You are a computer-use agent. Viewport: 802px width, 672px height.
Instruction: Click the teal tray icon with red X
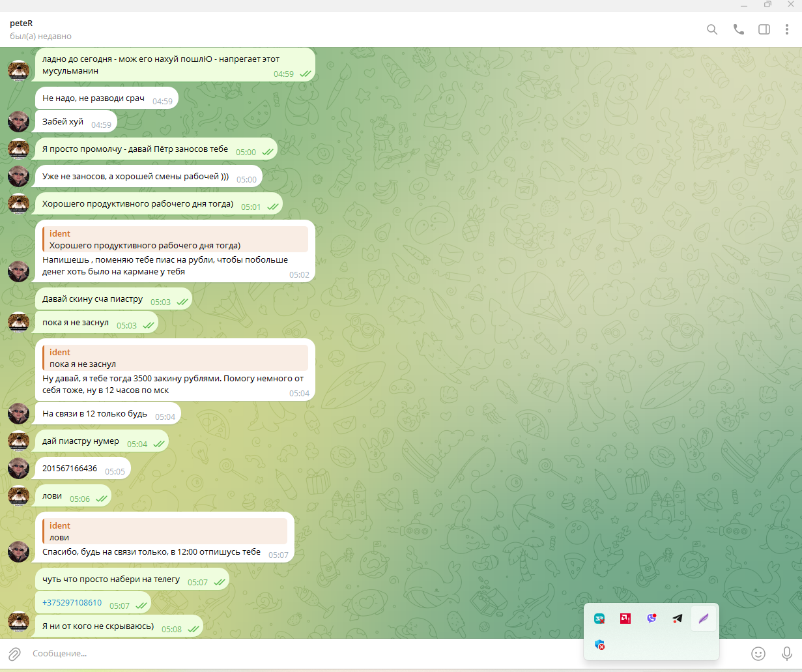coord(599,619)
